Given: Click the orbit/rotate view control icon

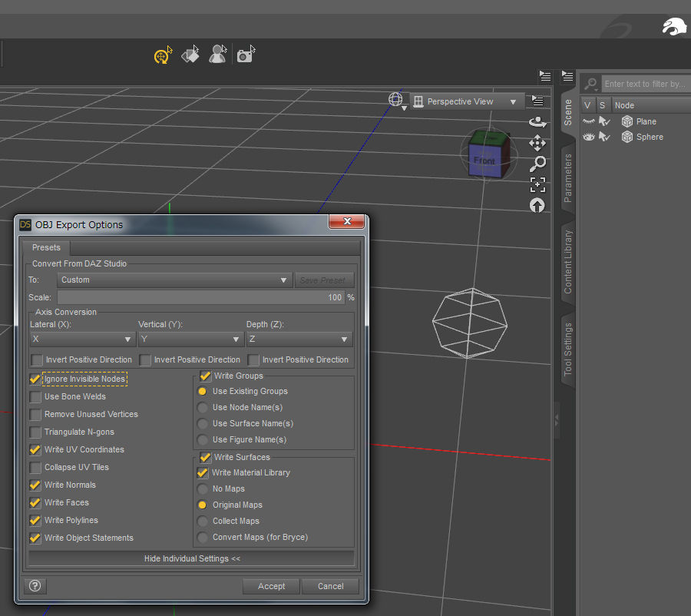Looking at the screenshot, I should click(x=537, y=122).
